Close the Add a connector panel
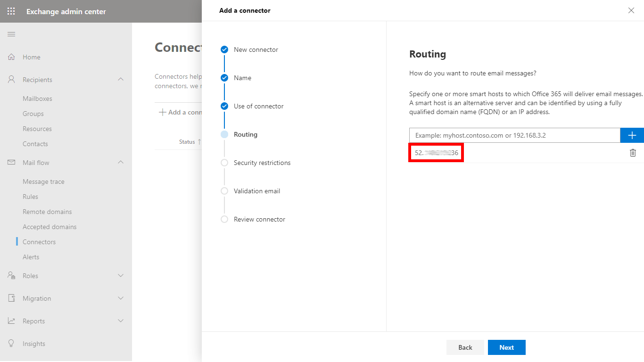This screenshot has width=644, height=362. pos(631,10)
